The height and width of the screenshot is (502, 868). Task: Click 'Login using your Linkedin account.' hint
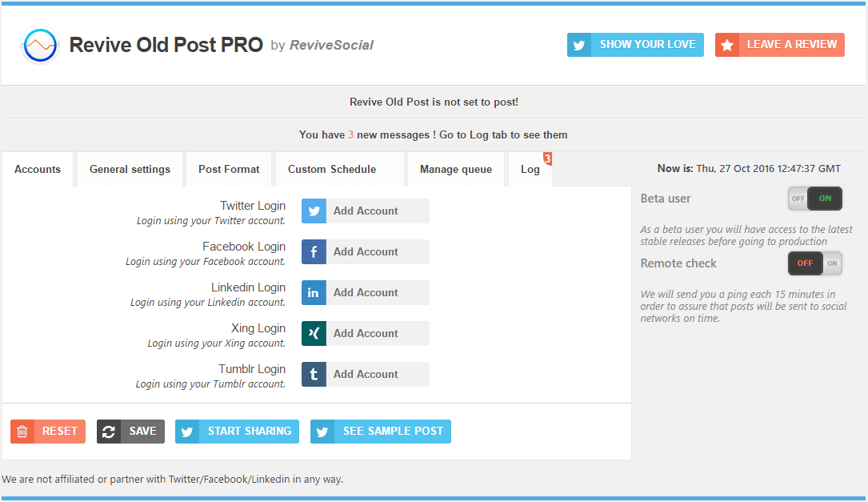click(207, 303)
